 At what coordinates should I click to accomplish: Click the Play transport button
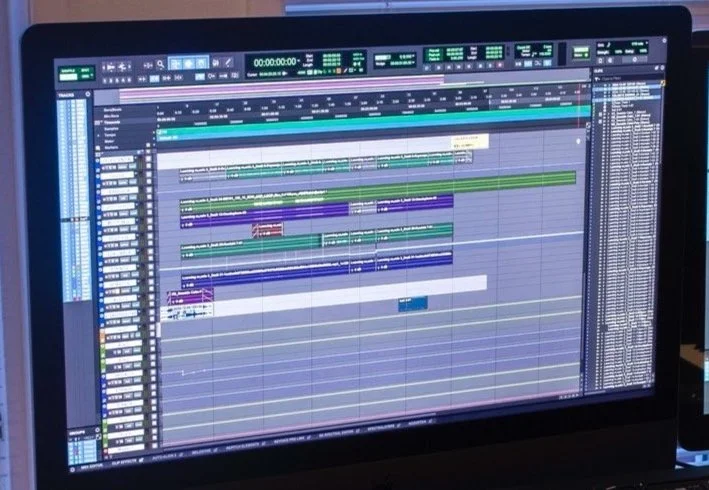pyautogui.click(x=490, y=66)
